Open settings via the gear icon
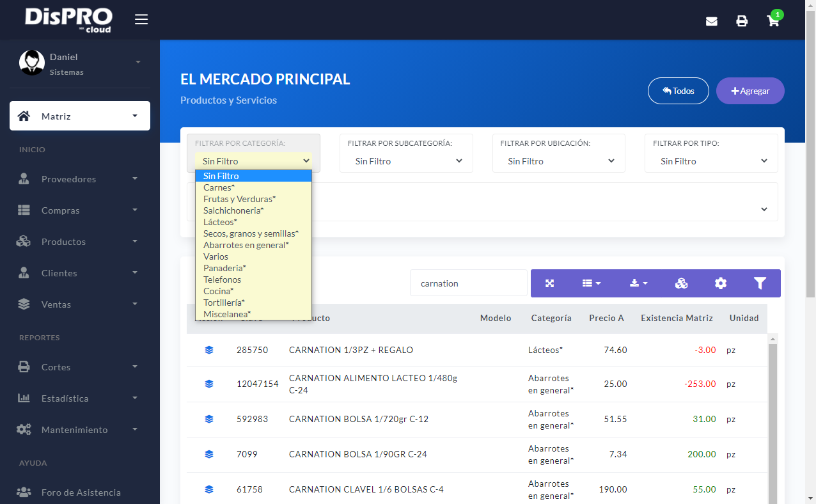Viewport: 816px width, 504px height. [x=721, y=282]
